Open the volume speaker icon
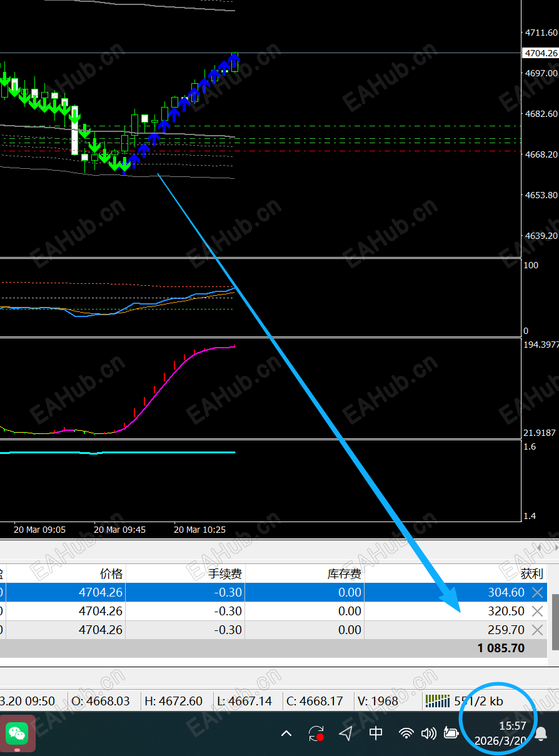 click(x=428, y=733)
